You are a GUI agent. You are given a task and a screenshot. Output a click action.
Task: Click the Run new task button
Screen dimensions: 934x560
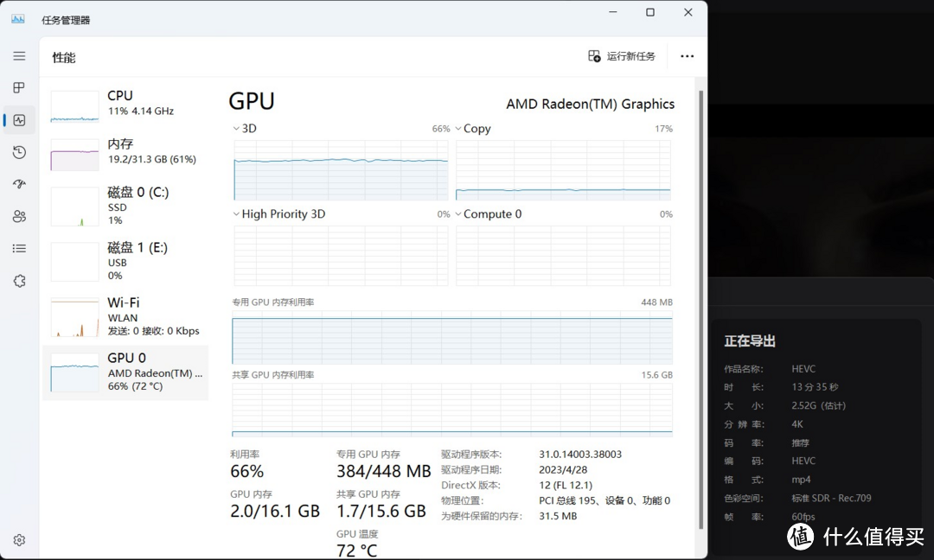tap(622, 56)
